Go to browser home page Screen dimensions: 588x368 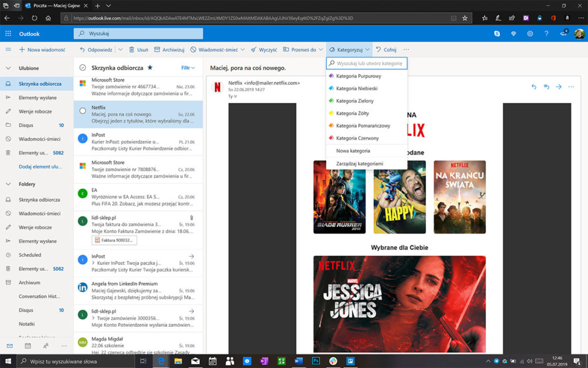[x=48, y=18]
